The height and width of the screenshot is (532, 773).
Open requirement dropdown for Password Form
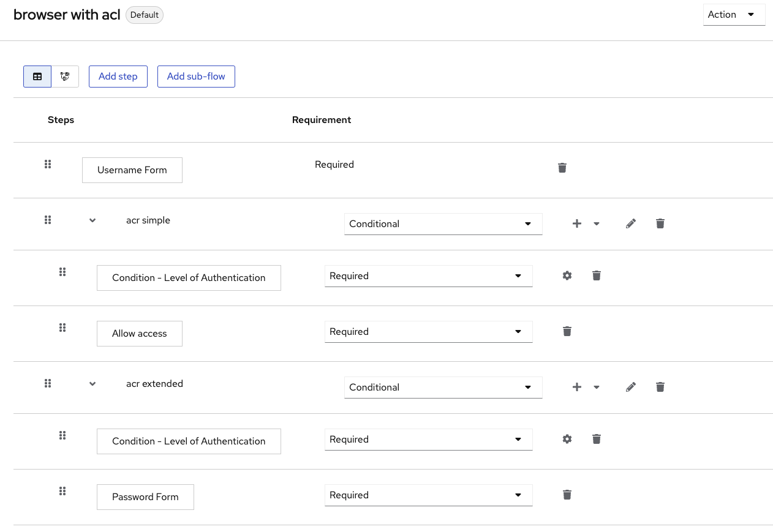point(429,495)
